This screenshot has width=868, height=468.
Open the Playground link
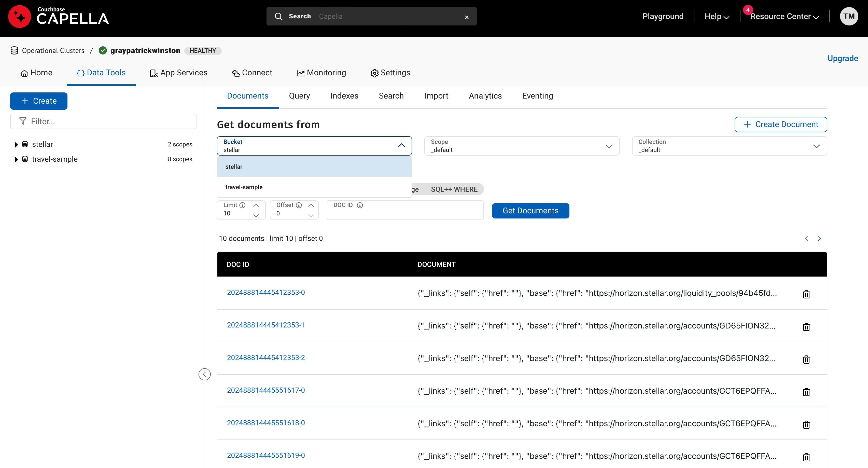(x=663, y=16)
